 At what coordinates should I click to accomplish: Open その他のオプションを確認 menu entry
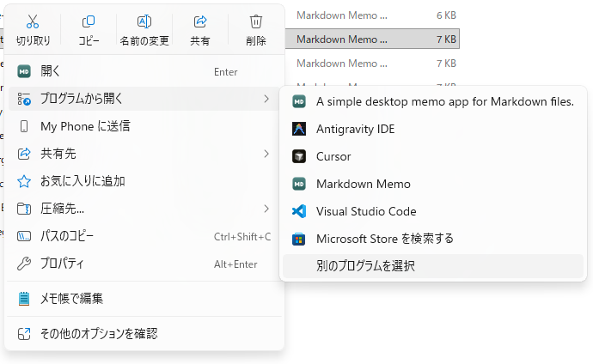coord(145,334)
